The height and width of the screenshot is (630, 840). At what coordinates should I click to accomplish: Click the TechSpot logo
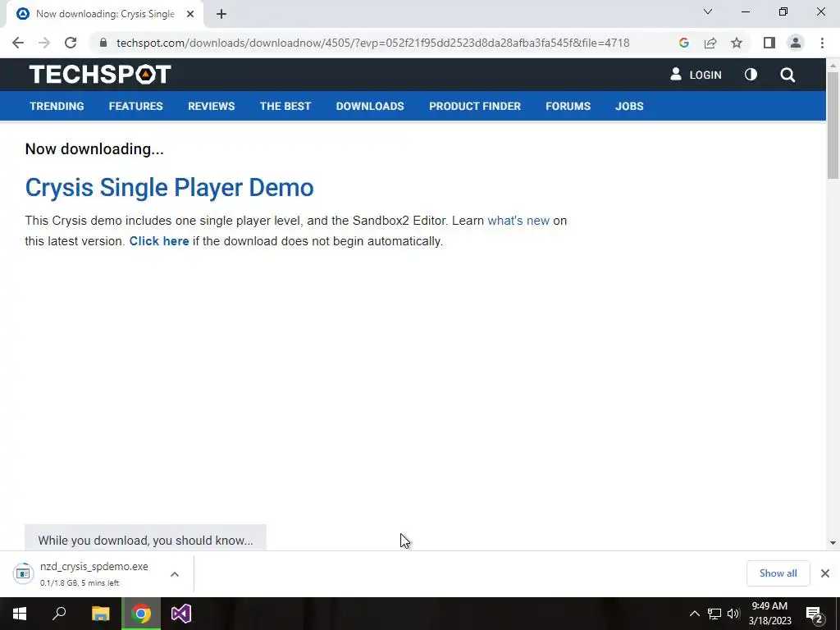tap(99, 75)
